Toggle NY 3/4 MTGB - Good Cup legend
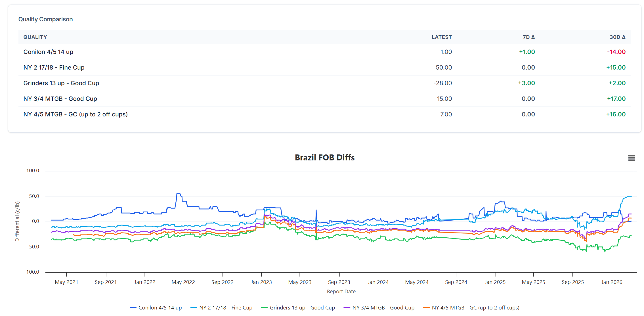The width and height of the screenshot is (644, 316). [383, 307]
